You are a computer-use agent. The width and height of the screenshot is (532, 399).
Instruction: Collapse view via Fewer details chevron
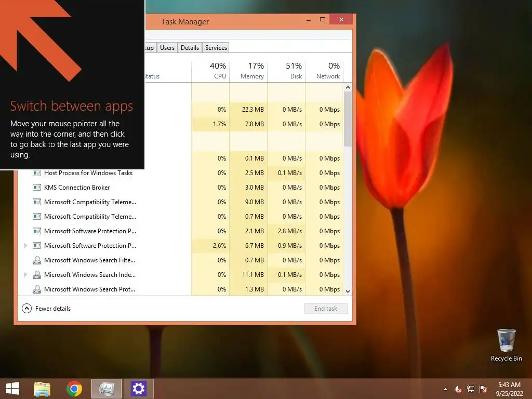(x=26, y=309)
